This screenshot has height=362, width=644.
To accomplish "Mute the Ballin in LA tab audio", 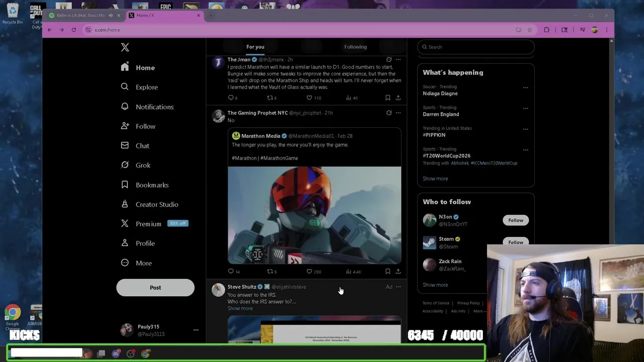I will (x=111, y=15).
